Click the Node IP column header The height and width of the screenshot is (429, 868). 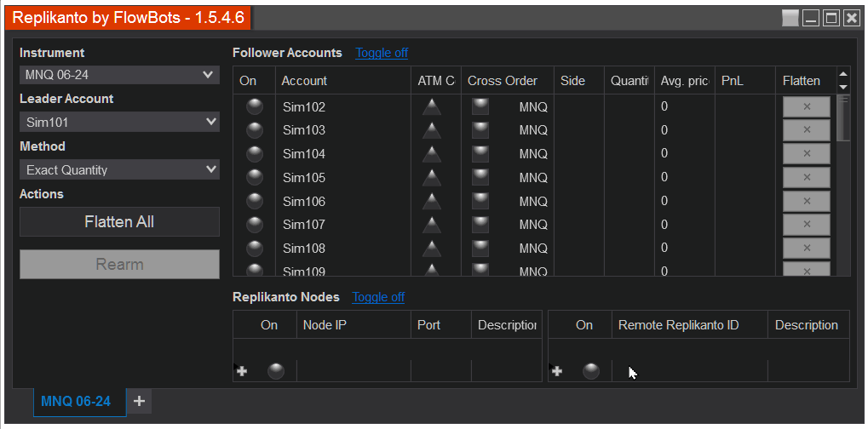point(354,324)
